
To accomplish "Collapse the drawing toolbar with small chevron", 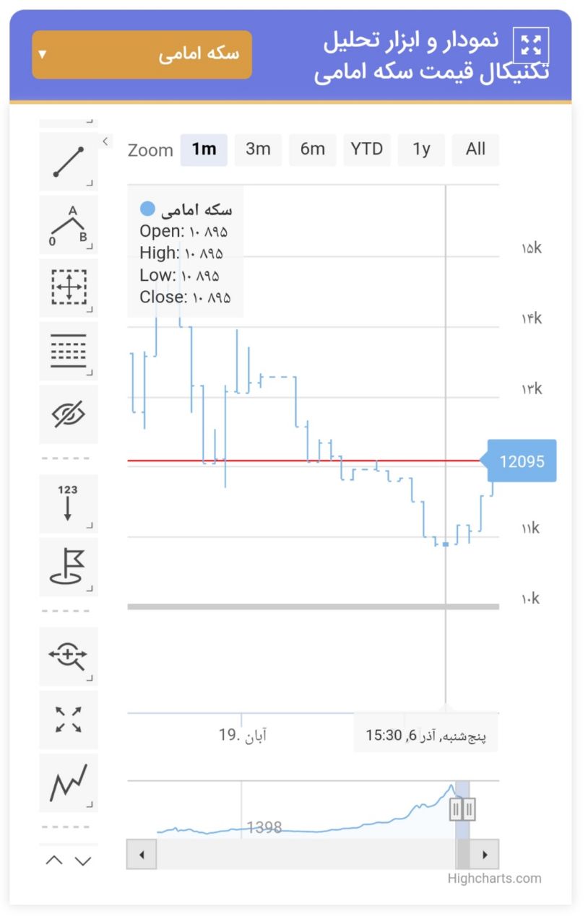I will coord(106,141).
